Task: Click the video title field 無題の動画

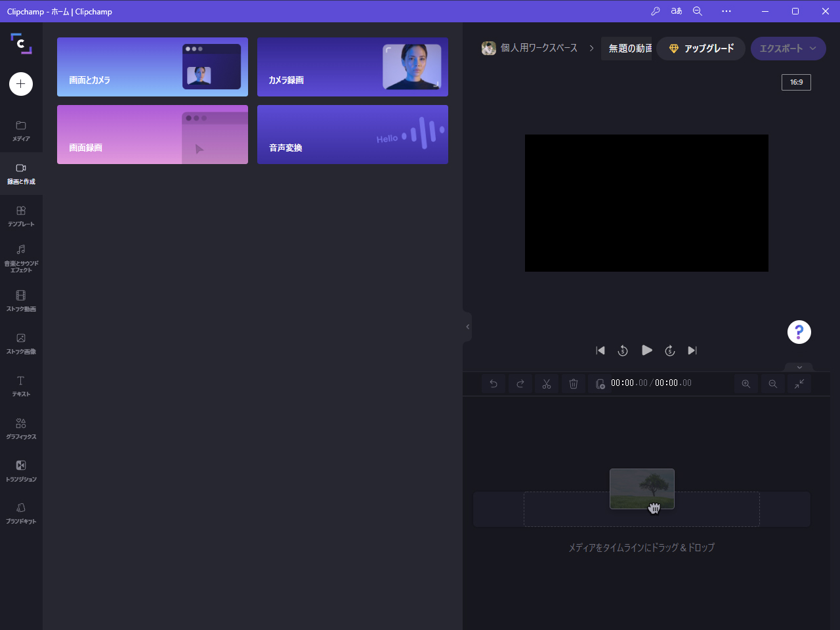Action: (627, 49)
